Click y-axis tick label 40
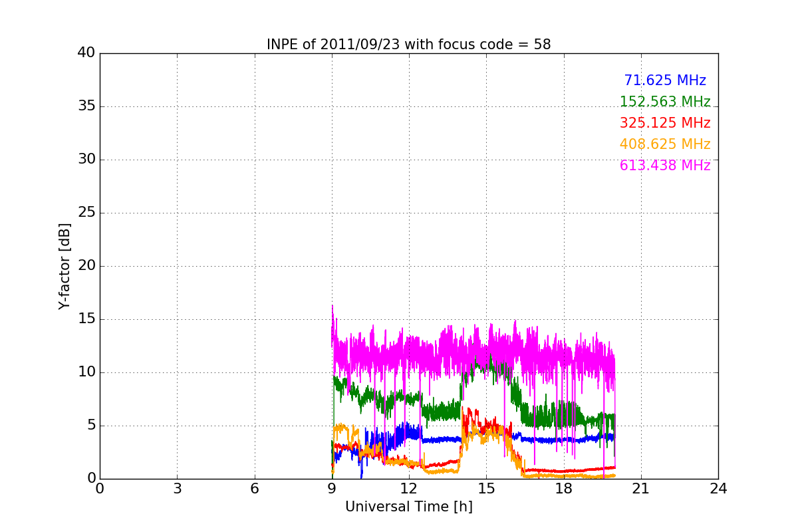The width and height of the screenshot is (798, 532). pyautogui.click(x=86, y=53)
